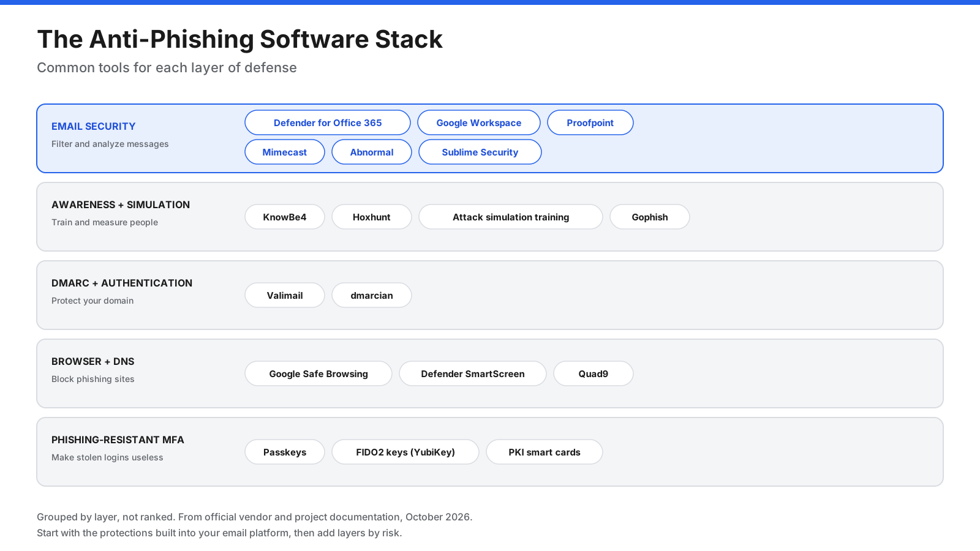Click subtitle 'Common tools for each layer of defense'

[167, 67]
